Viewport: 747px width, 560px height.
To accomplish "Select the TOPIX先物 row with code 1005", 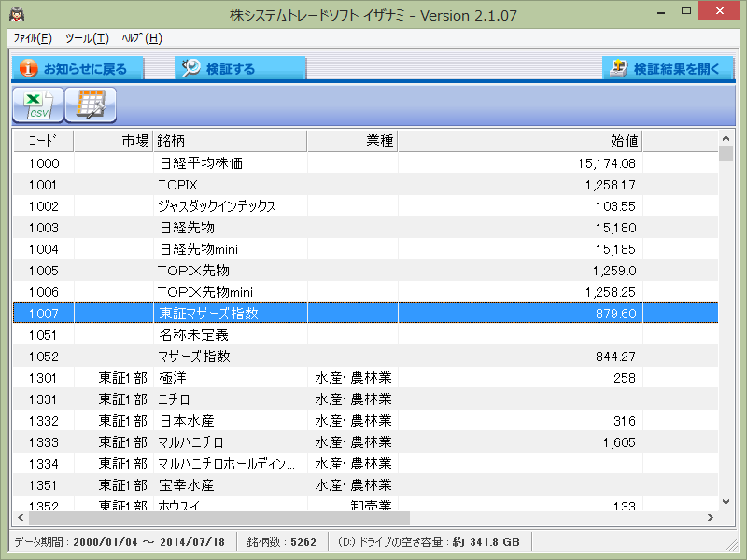I will point(365,271).
